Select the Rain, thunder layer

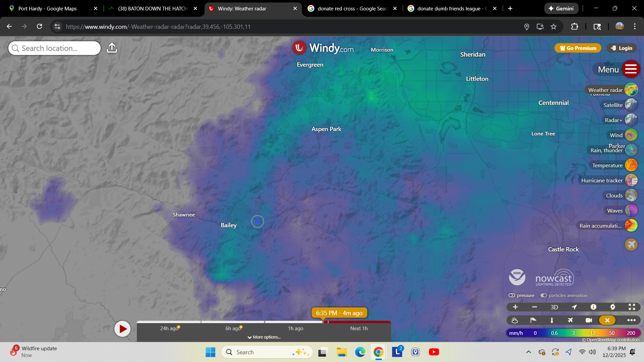631,150
